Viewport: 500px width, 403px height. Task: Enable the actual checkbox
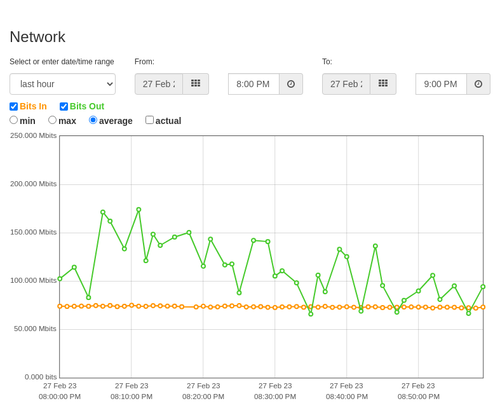click(x=150, y=120)
